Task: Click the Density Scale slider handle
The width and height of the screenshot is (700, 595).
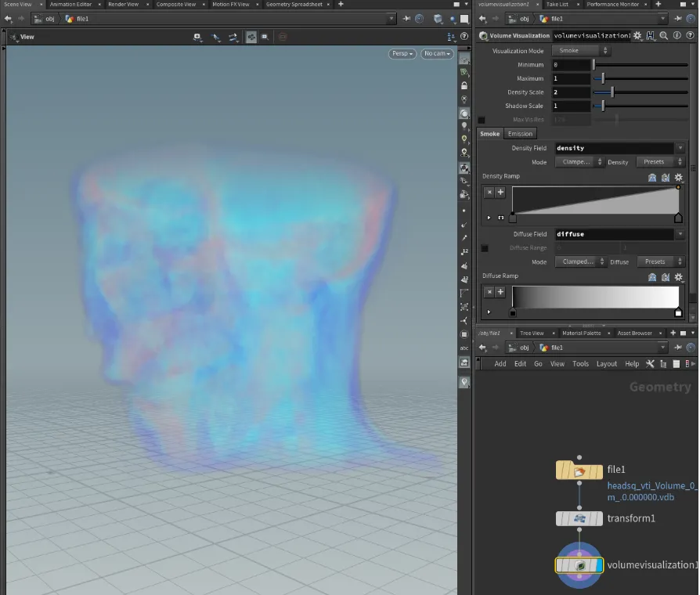Action: pos(612,92)
